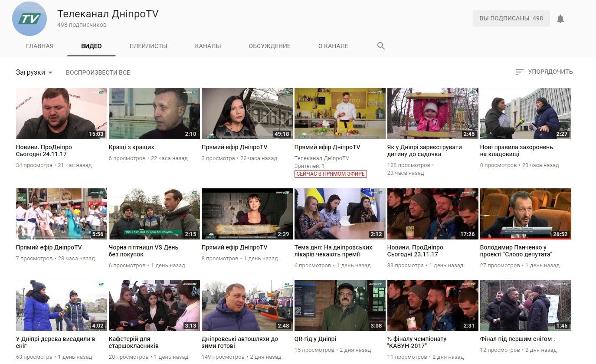Image resolution: width=596 pixels, height=364 pixels.
Task: Open the ПЛЕЙЛИСТЫ tab
Action: (x=148, y=46)
